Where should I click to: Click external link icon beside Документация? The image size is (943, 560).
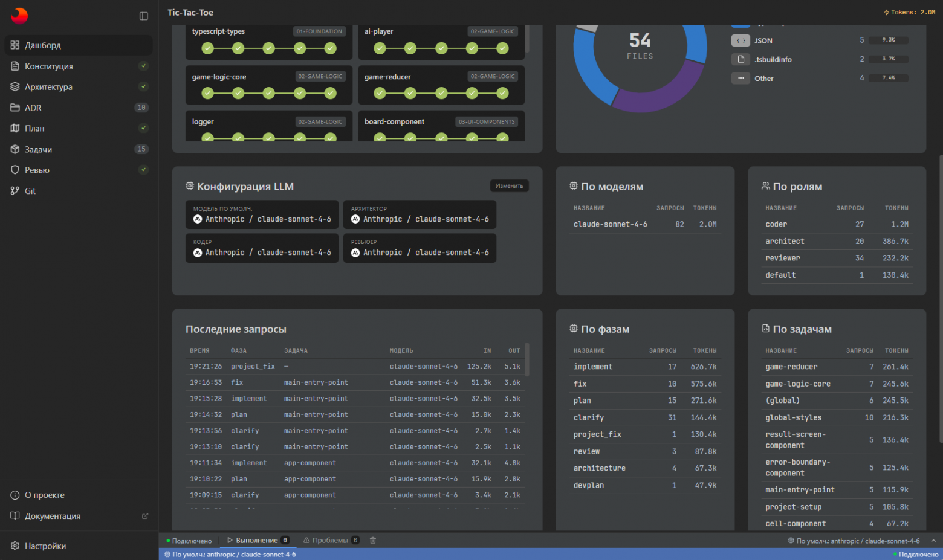(x=145, y=516)
